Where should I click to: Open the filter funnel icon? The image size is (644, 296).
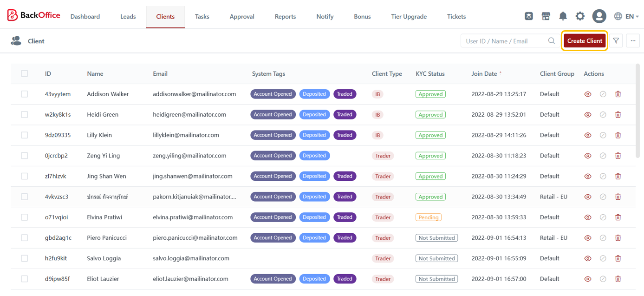616,41
